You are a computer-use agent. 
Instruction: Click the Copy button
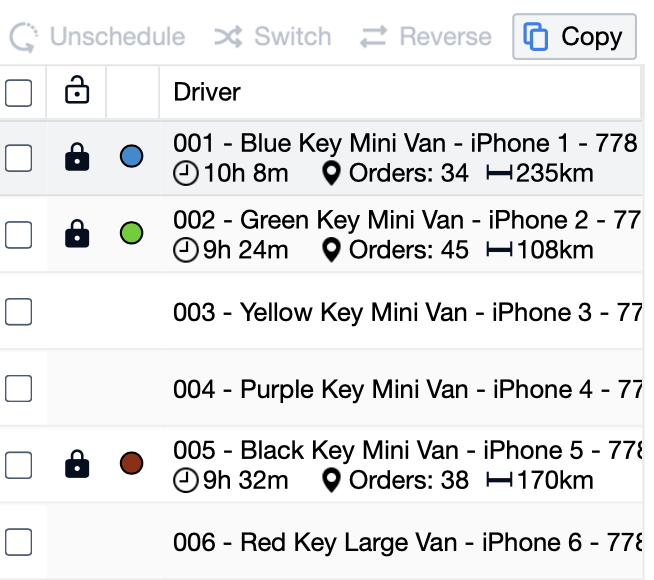[574, 37]
